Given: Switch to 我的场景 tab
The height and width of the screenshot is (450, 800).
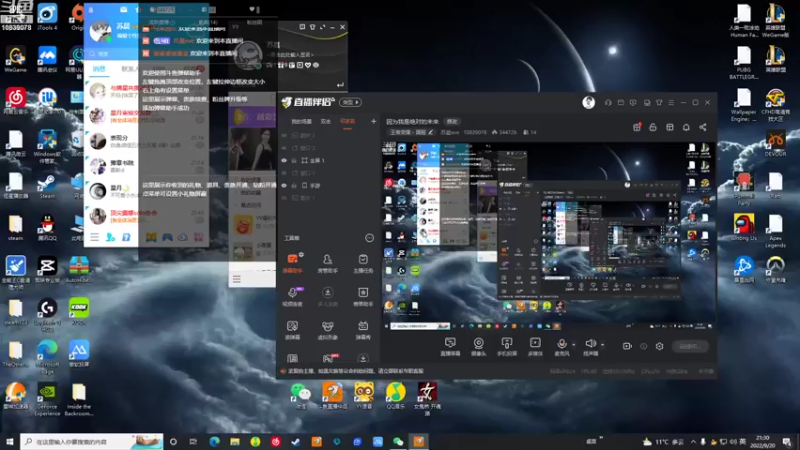Looking at the screenshot, I should 301,121.
